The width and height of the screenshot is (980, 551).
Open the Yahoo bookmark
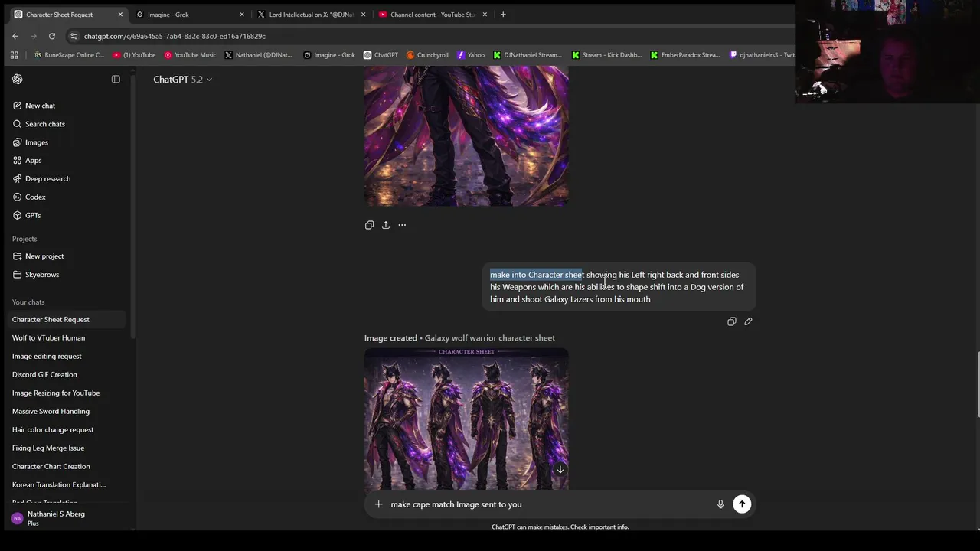[471, 55]
